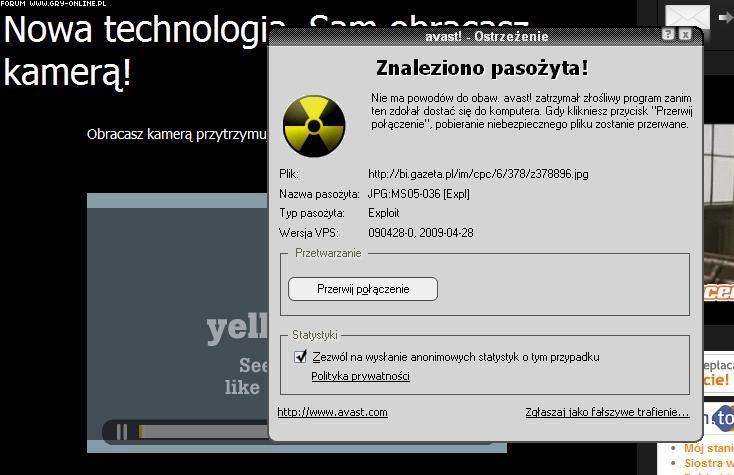The height and width of the screenshot is (475, 734).
Task: Click Zgłaszaj jako fałszywe trafienie link
Action: pyautogui.click(x=607, y=412)
